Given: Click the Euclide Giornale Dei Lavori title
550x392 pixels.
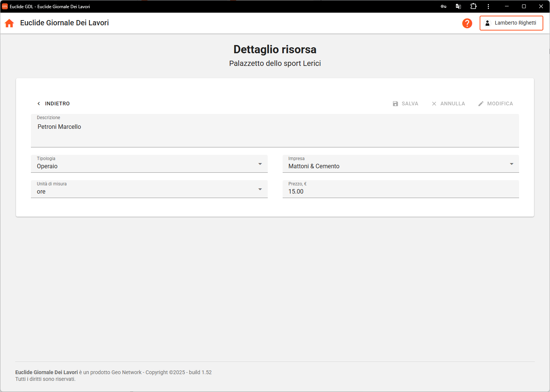Looking at the screenshot, I should pyautogui.click(x=64, y=23).
